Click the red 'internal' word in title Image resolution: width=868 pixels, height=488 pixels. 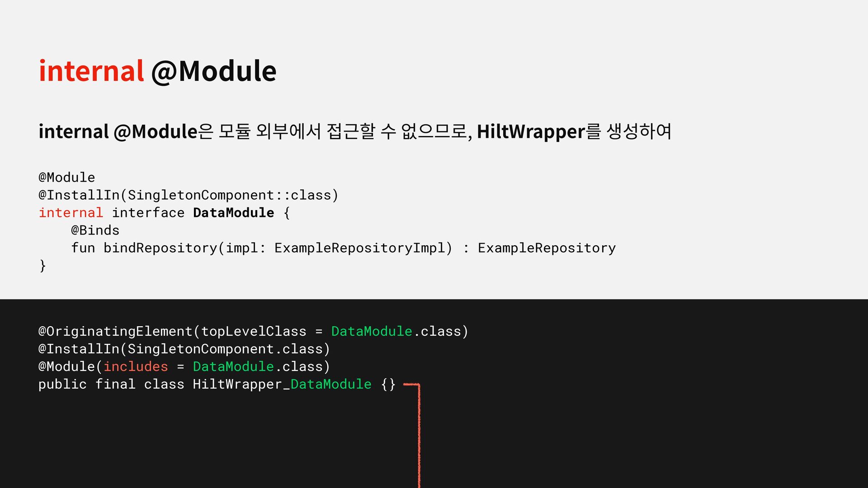(x=91, y=71)
